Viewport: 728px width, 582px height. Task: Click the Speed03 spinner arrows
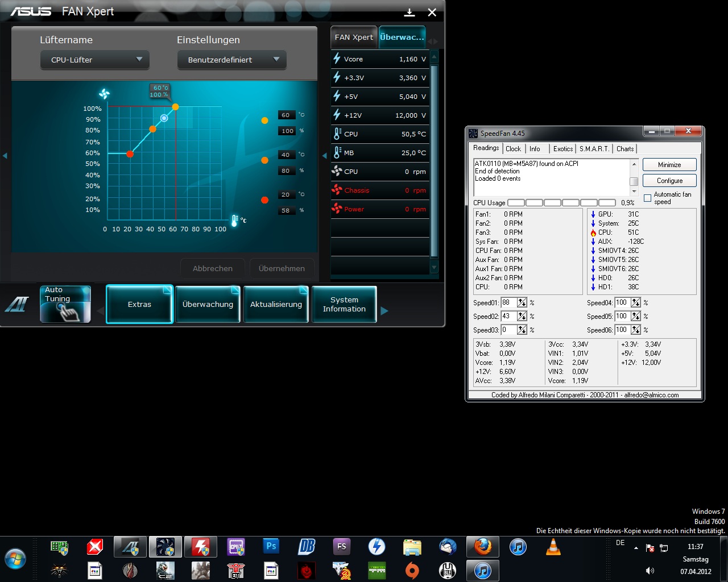[x=522, y=330]
